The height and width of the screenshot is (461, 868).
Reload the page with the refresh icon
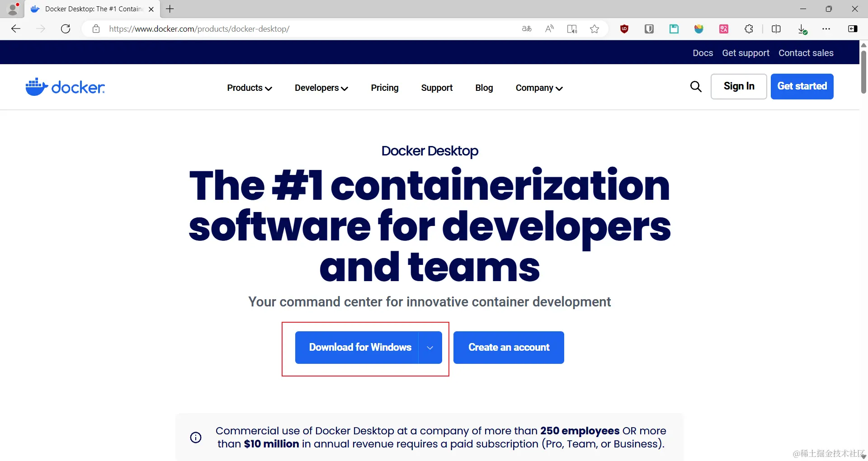[x=66, y=29]
